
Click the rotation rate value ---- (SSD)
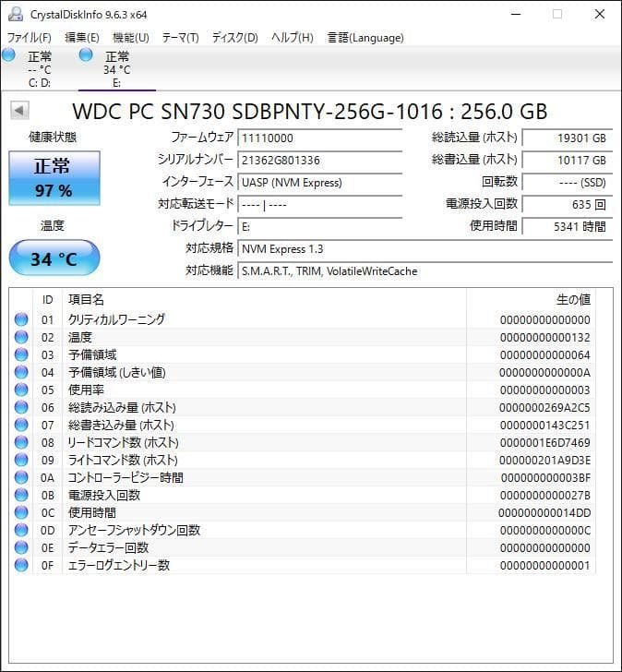[x=568, y=183]
